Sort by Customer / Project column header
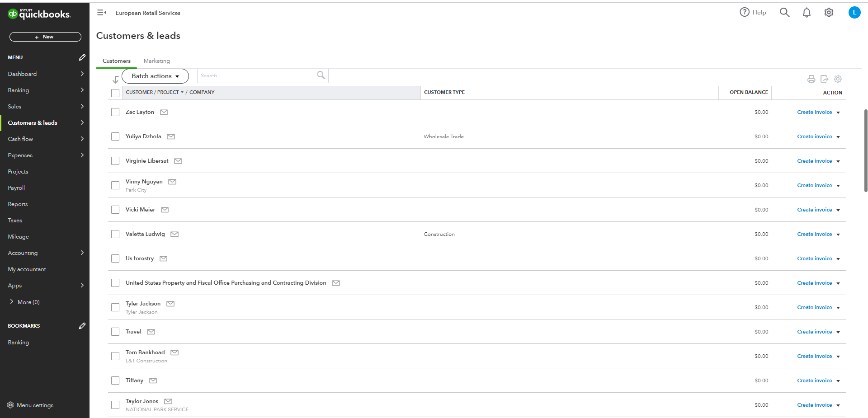This screenshot has width=868, height=418. point(155,92)
